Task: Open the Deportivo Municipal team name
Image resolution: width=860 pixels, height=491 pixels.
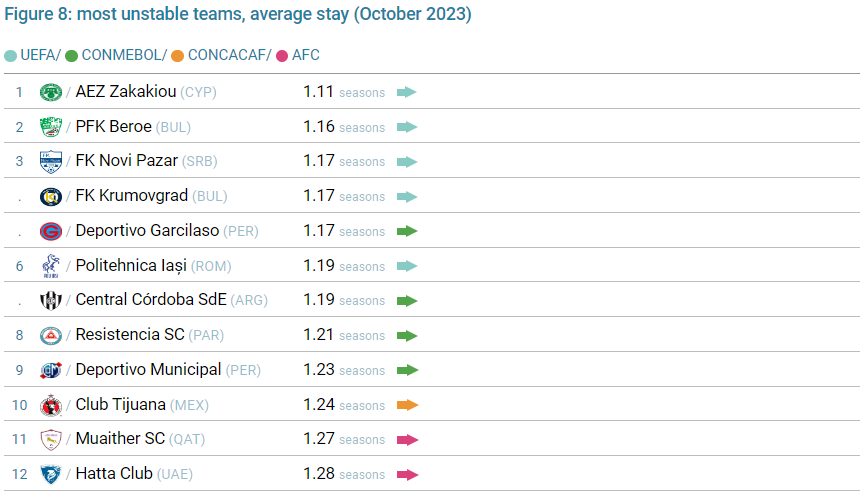Action: 148,370
